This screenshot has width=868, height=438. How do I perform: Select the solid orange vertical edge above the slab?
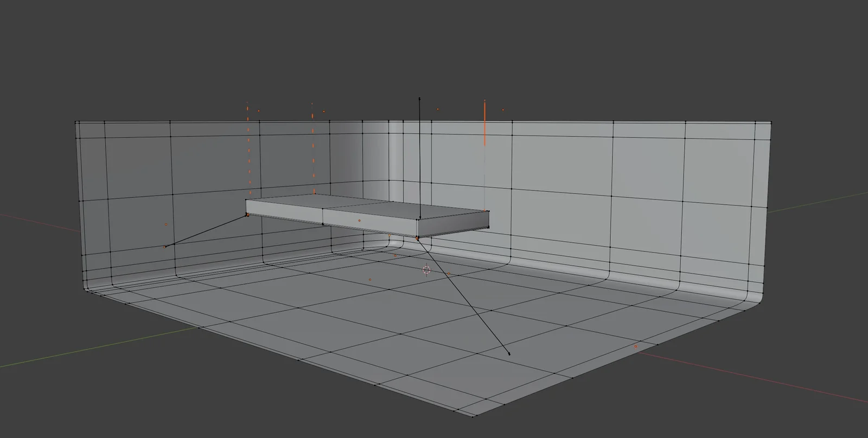click(x=484, y=123)
